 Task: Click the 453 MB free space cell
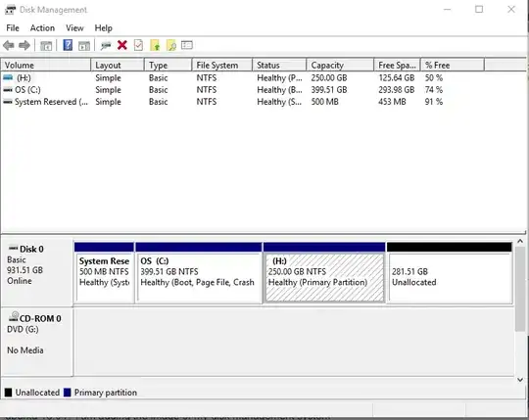click(392, 102)
